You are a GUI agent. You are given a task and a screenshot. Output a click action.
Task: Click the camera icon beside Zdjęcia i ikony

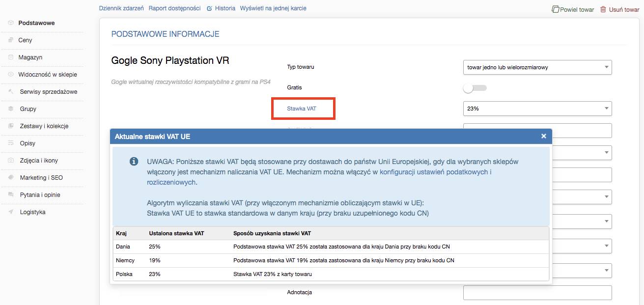click(x=11, y=161)
